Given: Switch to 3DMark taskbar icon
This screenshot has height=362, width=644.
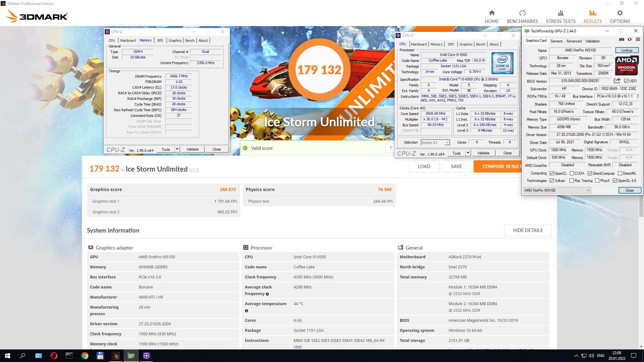Looking at the screenshot, I should (x=115, y=356).
